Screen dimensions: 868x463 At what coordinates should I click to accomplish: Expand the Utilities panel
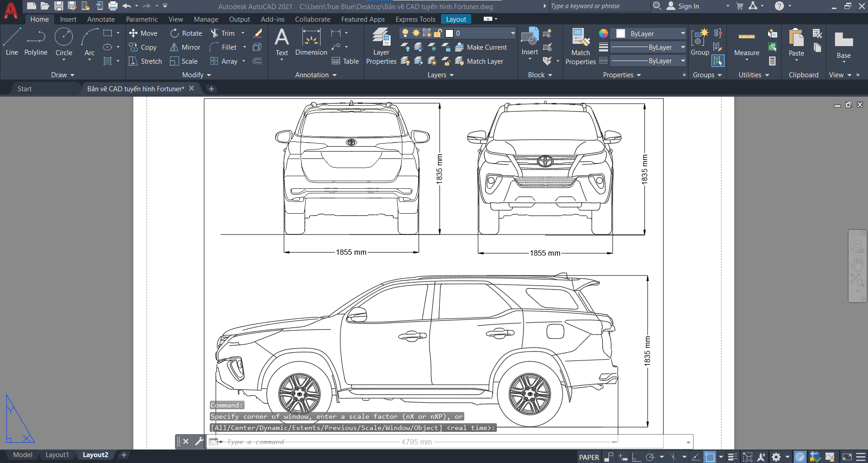point(754,75)
